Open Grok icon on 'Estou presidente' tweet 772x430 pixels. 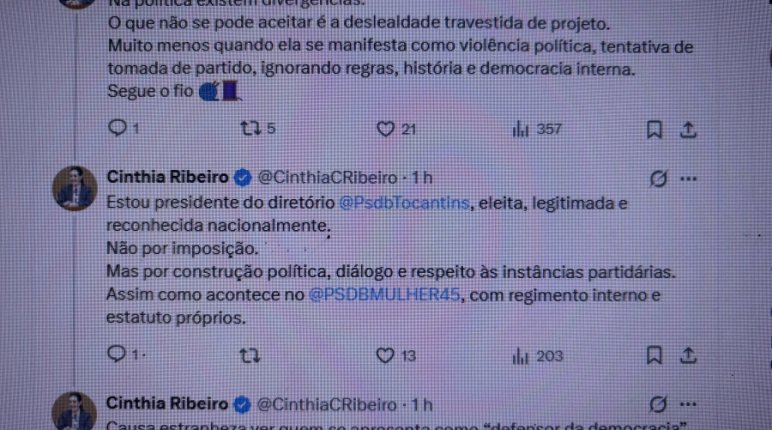click(x=658, y=178)
